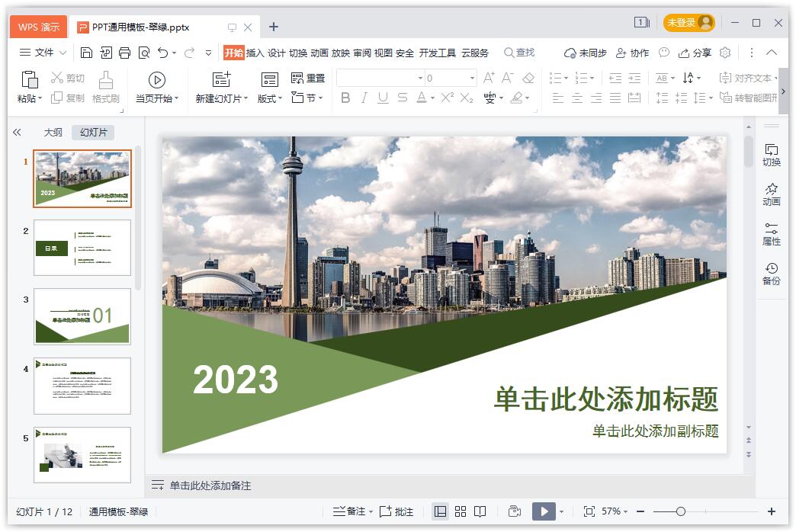
Task: Click the 当页开始 slideshow play icon
Action: tap(157, 79)
